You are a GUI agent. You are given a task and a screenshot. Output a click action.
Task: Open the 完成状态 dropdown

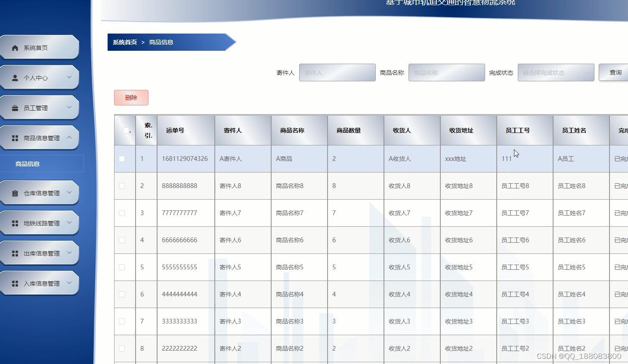click(x=555, y=72)
